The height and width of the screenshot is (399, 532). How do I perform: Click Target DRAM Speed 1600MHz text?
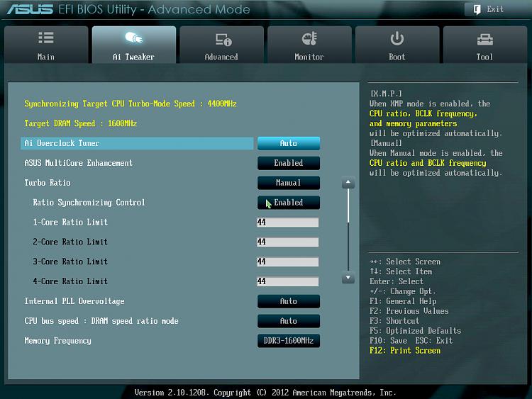coord(80,123)
